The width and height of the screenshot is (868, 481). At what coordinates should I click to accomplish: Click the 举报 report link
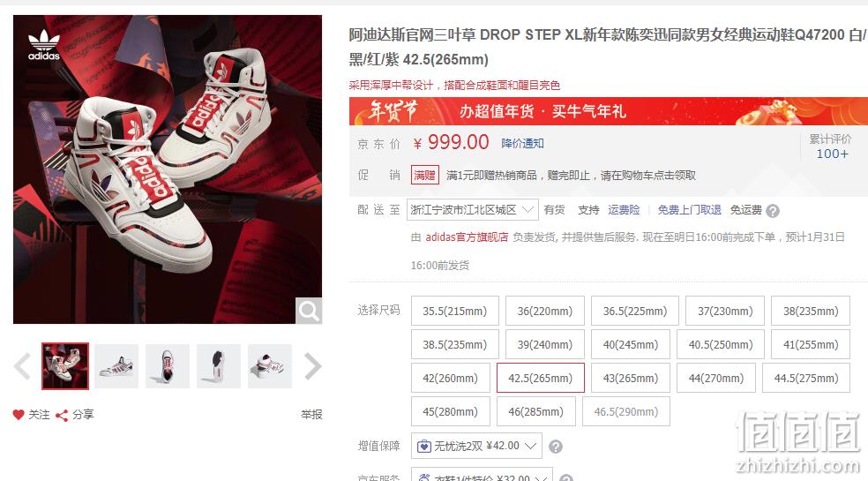tap(311, 415)
